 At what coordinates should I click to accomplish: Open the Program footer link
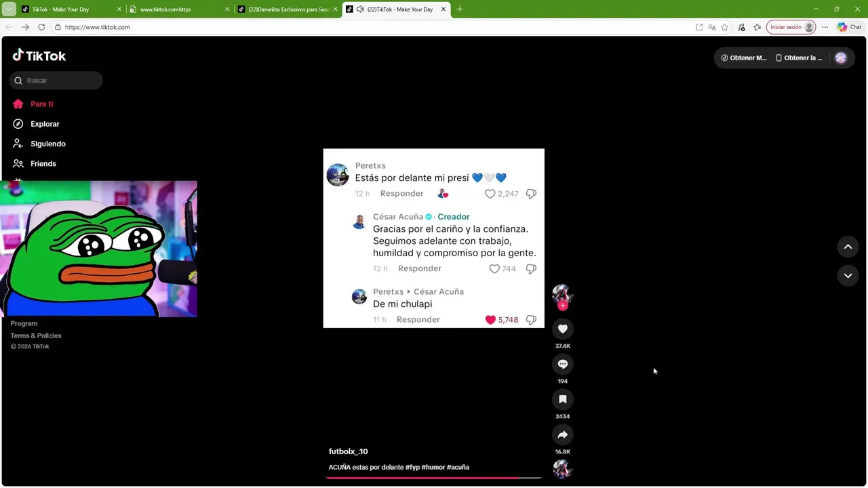click(24, 323)
